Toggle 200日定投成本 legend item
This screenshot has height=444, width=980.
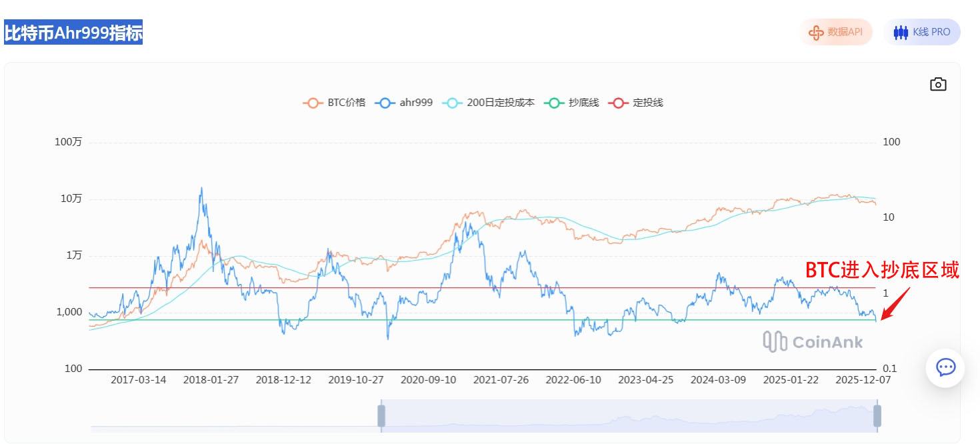[490, 103]
